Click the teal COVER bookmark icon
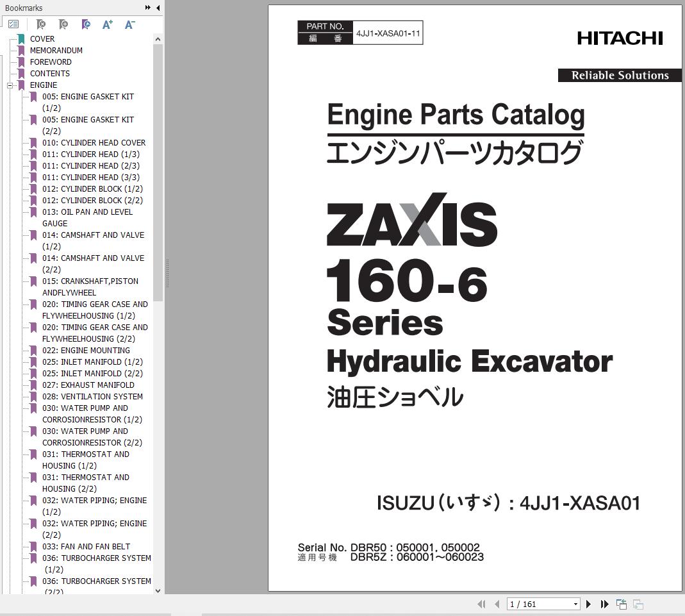The width and height of the screenshot is (685, 616). point(21,39)
